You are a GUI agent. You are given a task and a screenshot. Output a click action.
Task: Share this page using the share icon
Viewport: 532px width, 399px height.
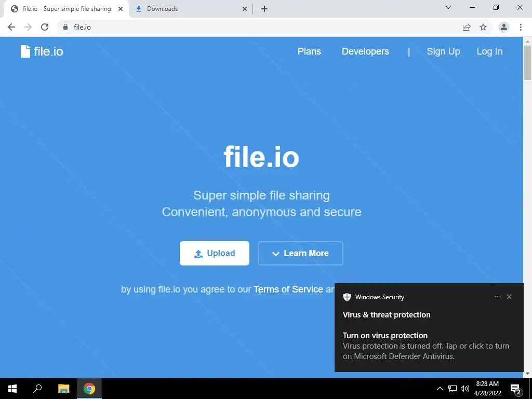pyautogui.click(x=467, y=27)
